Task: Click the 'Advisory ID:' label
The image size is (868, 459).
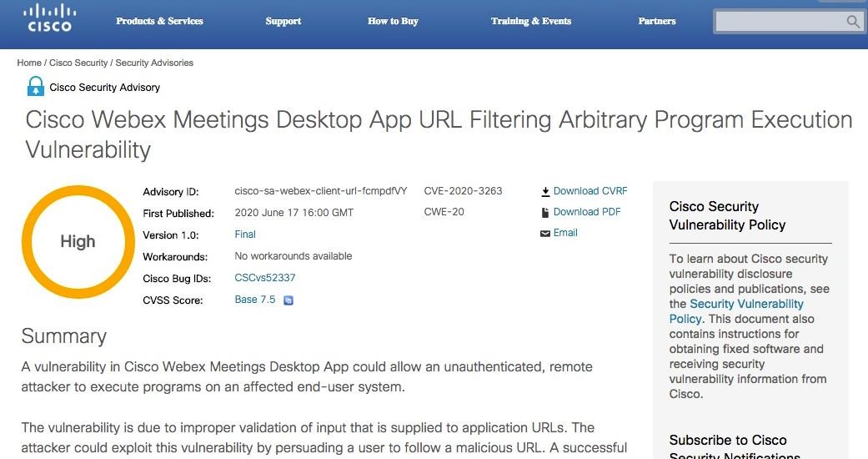Action: pos(170,192)
